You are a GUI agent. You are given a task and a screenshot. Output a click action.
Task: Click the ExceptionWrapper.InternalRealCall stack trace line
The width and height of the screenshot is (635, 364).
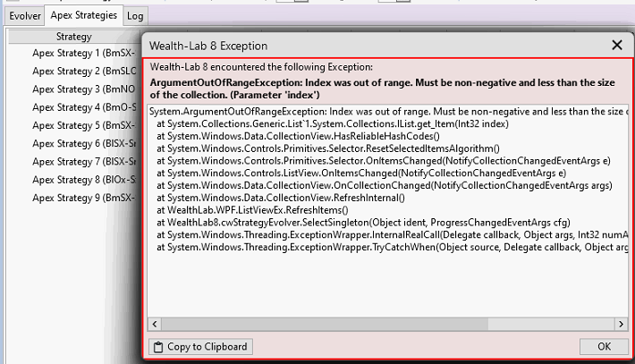(392, 235)
